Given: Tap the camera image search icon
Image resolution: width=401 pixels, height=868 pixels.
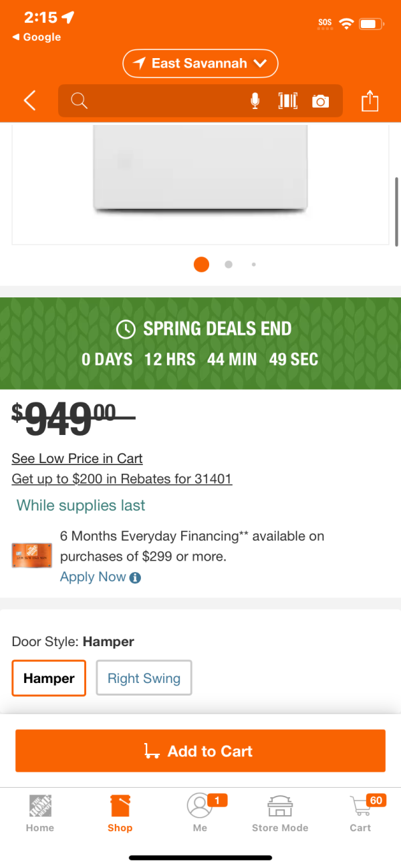Looking at the screenshot, I should pos(321,102).
